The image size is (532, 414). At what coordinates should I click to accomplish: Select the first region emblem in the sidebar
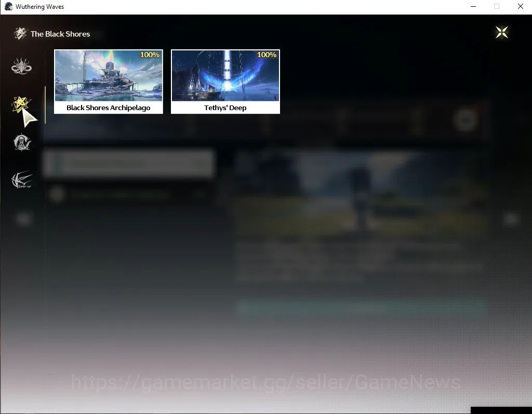(x=21, y=66)
